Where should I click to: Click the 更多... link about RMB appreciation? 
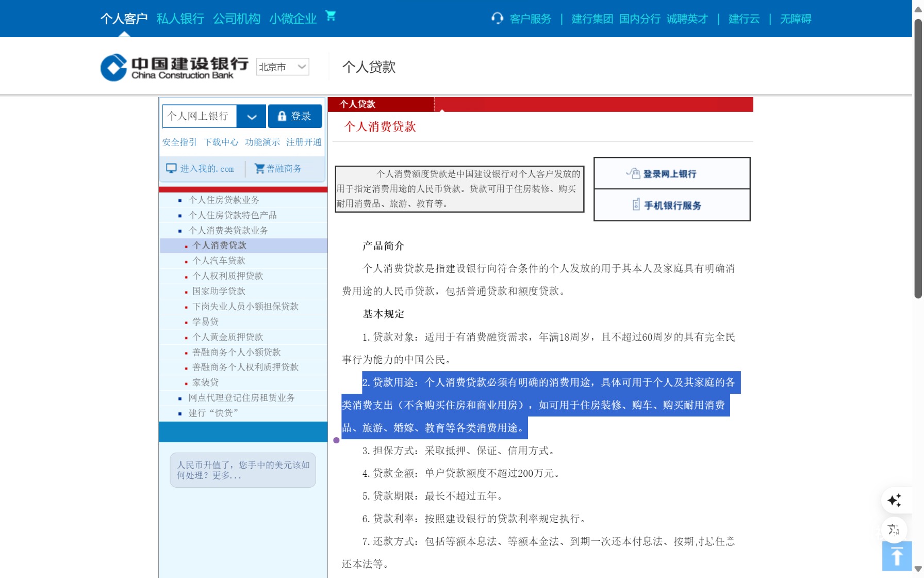pyautogui.click(x=229, y=476)
